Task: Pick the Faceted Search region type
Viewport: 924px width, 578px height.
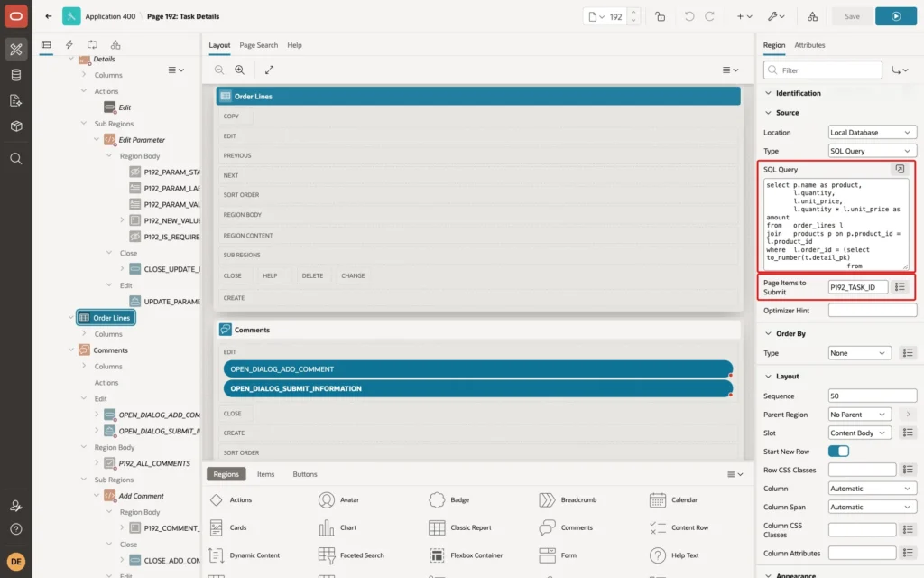Action: (x=351, y=555)
